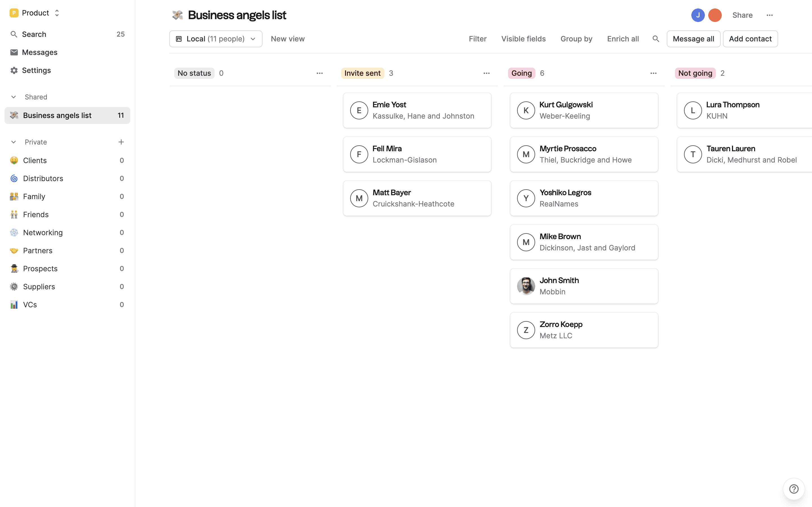
Task: Open the Local view dropdown
Action: tap(216, 39)
